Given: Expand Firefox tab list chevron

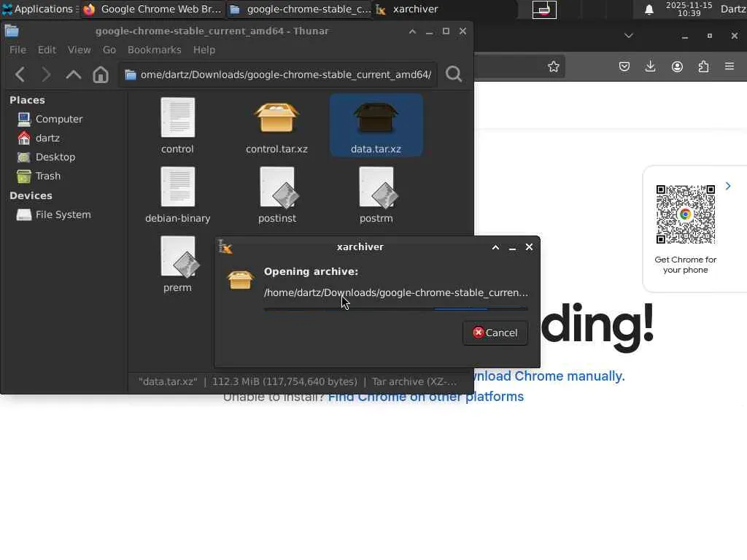Looking at the screenshot, I should 628,36.
